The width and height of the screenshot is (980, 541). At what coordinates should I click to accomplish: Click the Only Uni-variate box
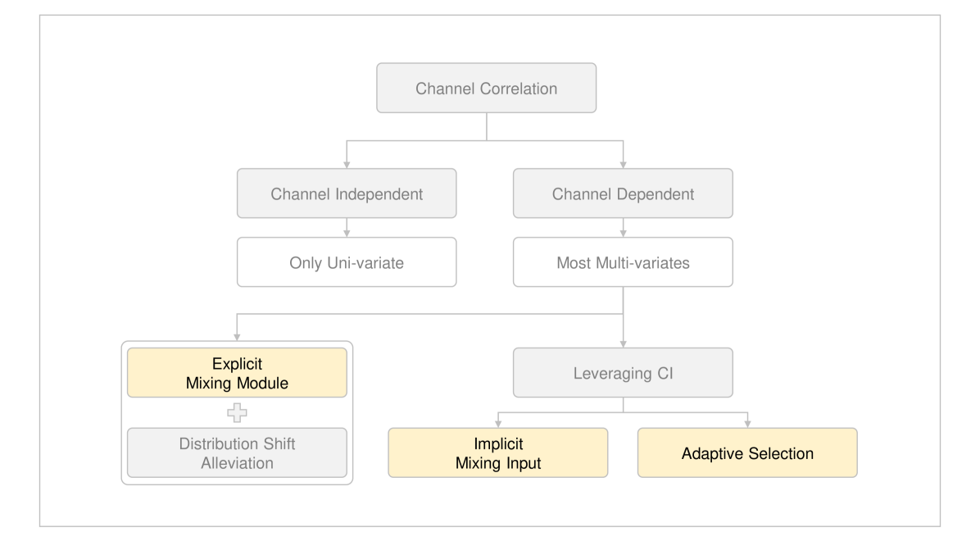(x=346, y=262)
